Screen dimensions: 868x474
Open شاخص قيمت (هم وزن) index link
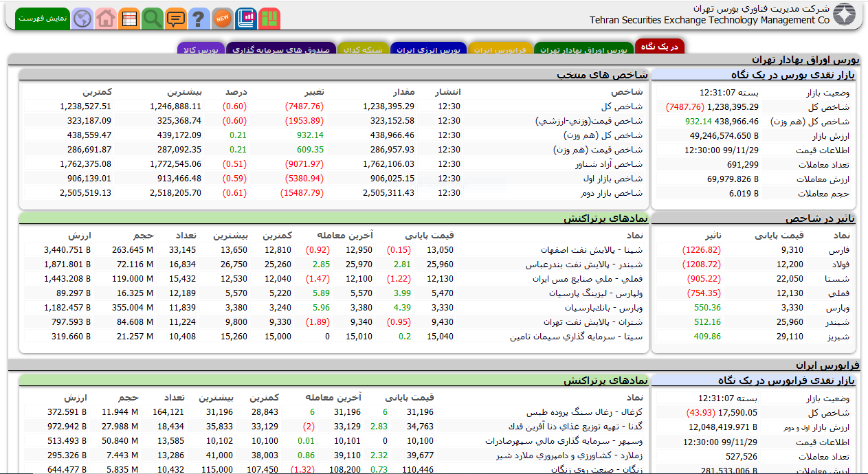[598, 150]
